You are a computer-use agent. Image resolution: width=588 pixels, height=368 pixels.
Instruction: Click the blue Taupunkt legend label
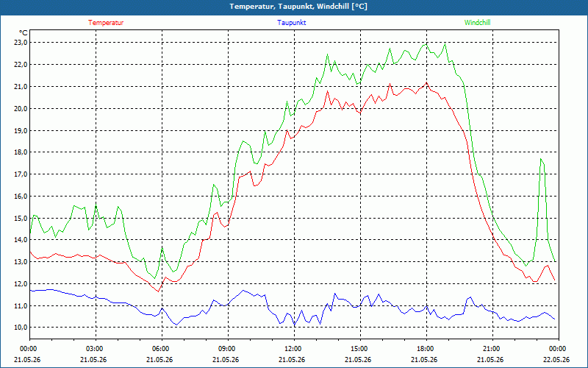tap(291, 23)
